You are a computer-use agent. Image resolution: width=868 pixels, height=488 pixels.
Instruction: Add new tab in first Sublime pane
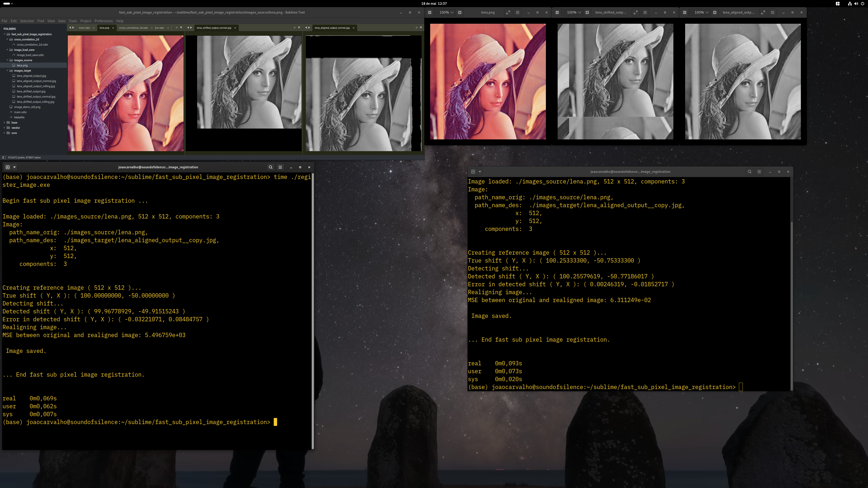pyautogui.click(x=177, y=28)
